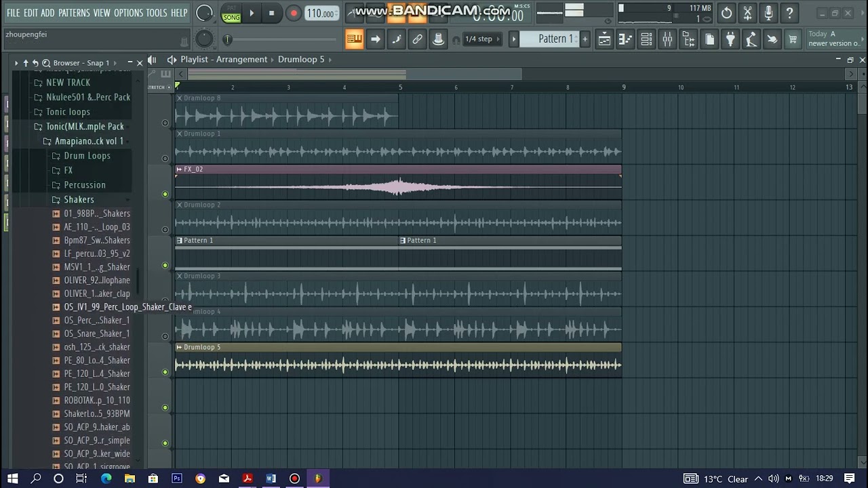This screenshot has height=488, width=868.
Task: Expand the Tonic loops folder
Action: pyautogui.click(x=68, y=112)
